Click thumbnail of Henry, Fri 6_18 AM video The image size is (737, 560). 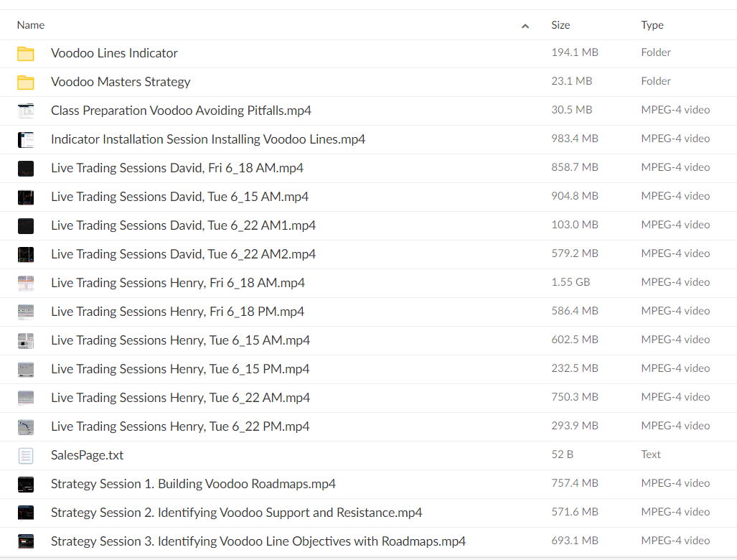pyautogui.click(x=26, y=283)
